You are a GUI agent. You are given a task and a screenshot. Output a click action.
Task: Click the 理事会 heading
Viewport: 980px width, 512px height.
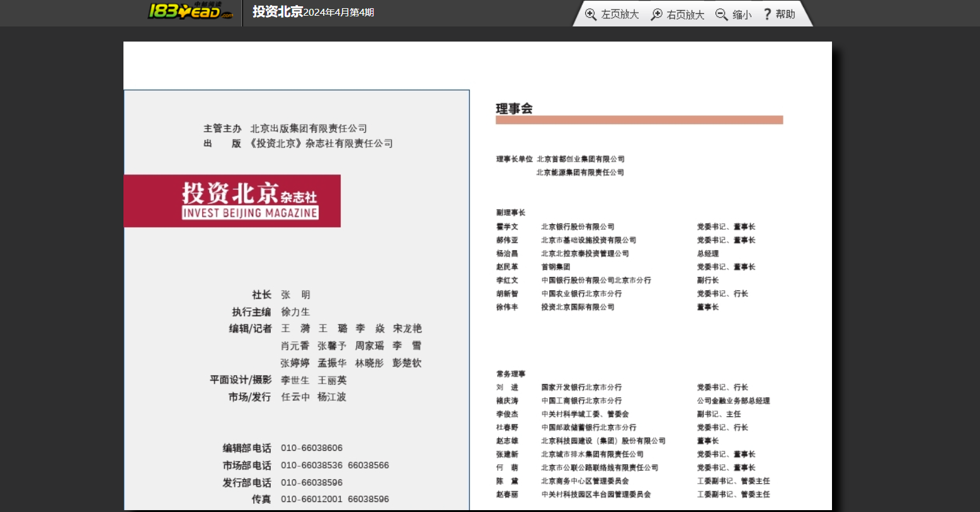pos(514,108)
